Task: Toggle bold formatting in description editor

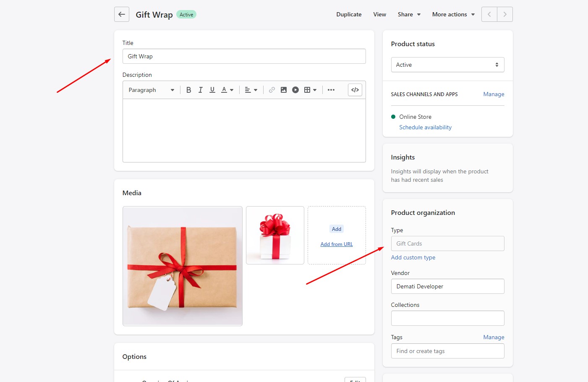Action: pyautogui.click(x=189, y=90)
